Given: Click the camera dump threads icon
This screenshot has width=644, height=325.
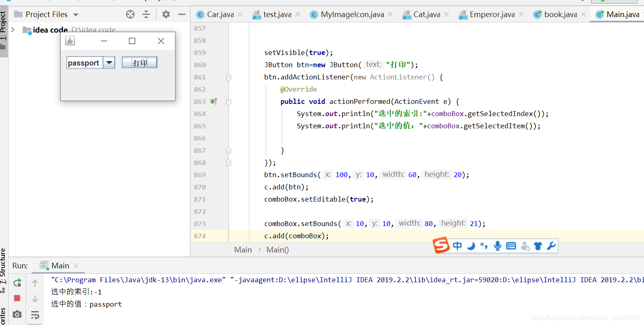Looking at the screenshot, I should click(x=17, y=314).
